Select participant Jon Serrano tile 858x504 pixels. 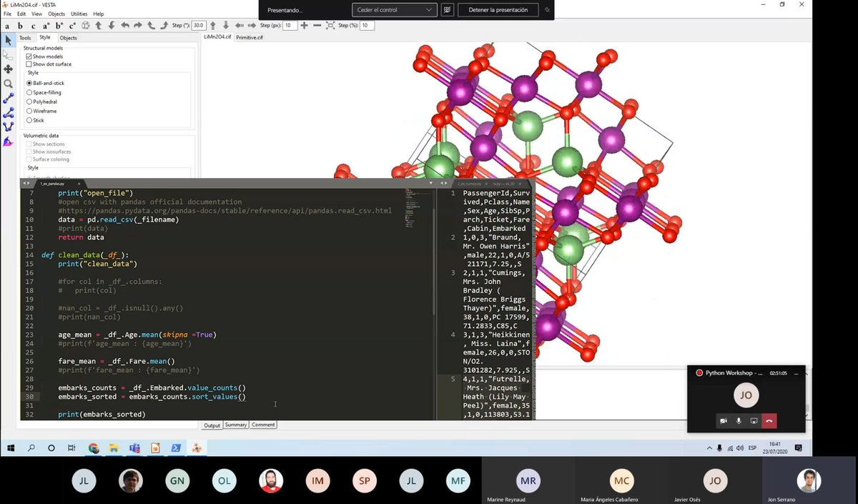coord(809,481)
